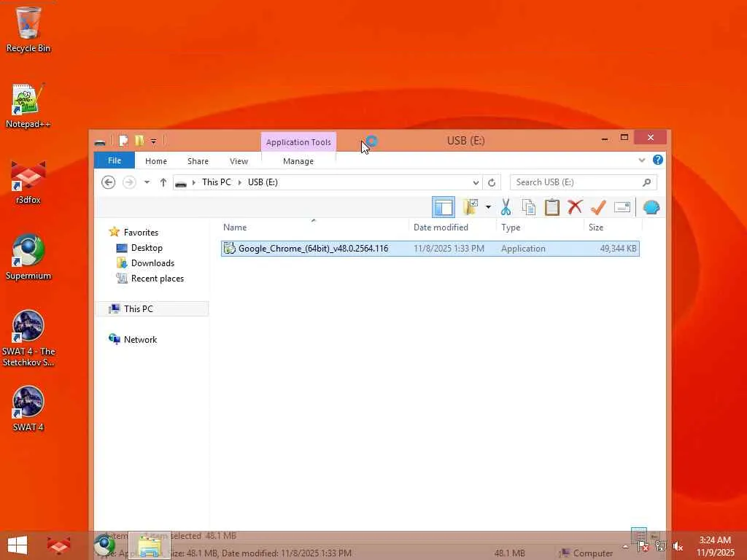Viewport: 747px width, 560px height.
Task: Click the Application Tools contextual tab
Action: tap(298, 142)
